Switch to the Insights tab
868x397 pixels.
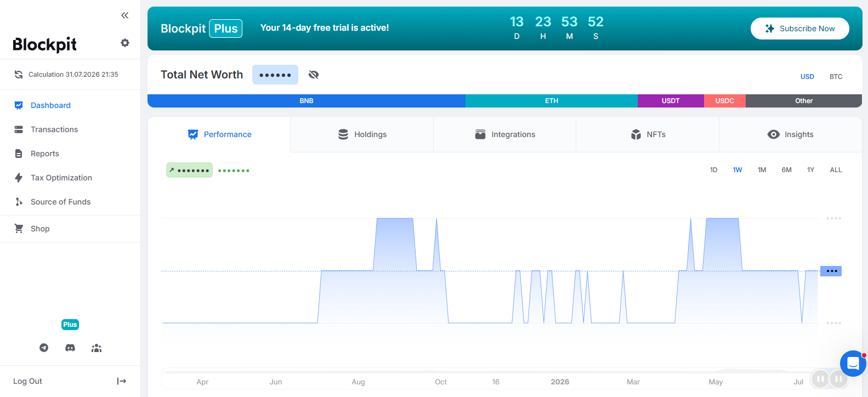tap(791, 134)
